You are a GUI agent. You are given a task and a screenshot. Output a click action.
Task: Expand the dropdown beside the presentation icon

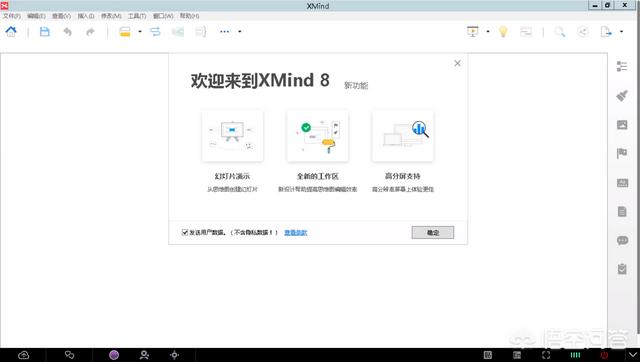pos(487,32)
